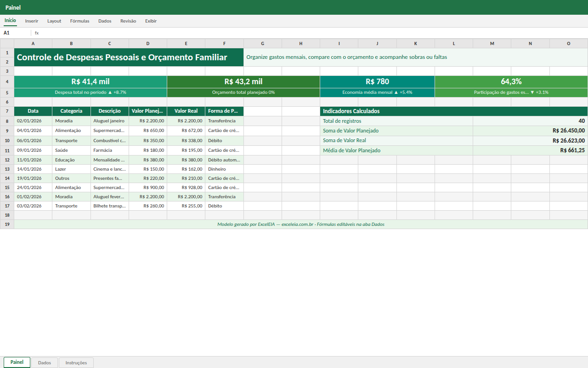Screen dimensions: 588x368
Task: Select the 'R$ 928,00' Valor Real cell
Action: pyautogui.click(x=186, y=188)
